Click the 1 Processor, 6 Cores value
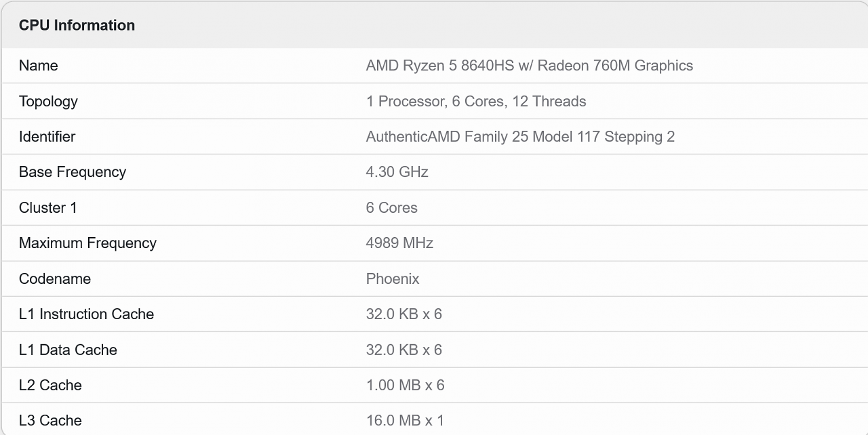This screenshot has height=435, width=868. point(475,102)
